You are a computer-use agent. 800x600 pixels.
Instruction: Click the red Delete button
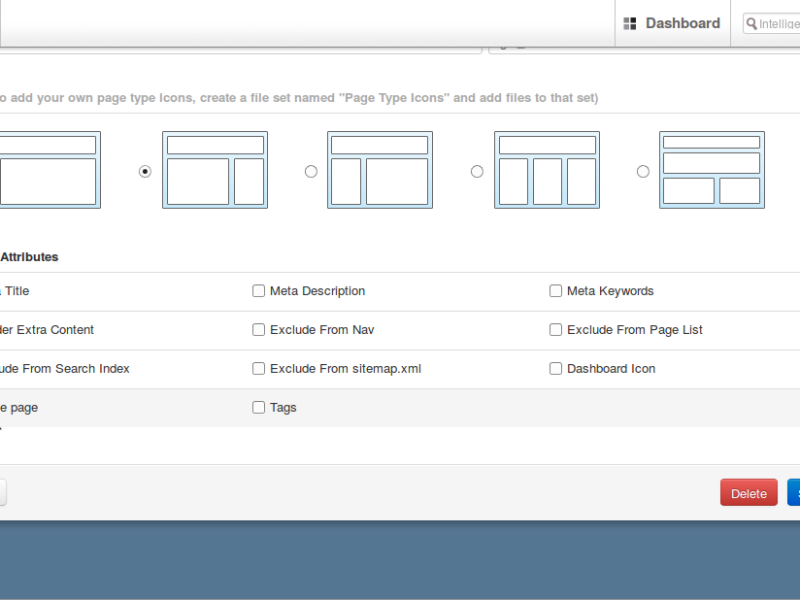pos(748,492)
